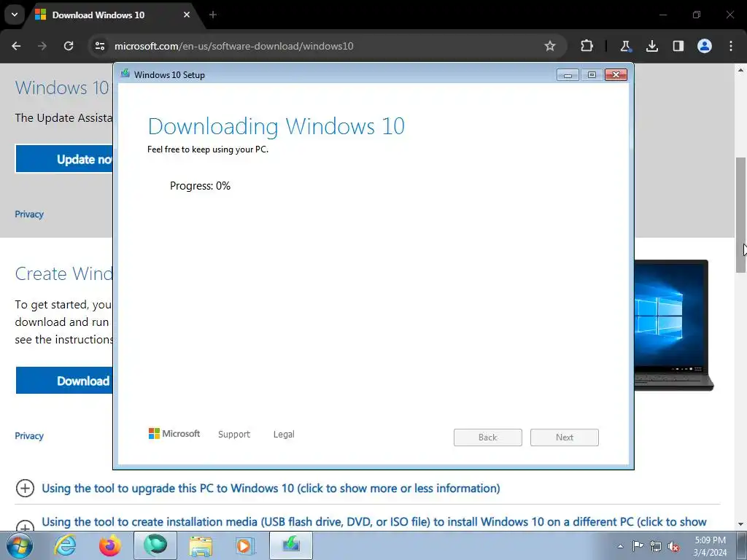
Task: Click the Download button on webpage
Action: tap(64, 381)
